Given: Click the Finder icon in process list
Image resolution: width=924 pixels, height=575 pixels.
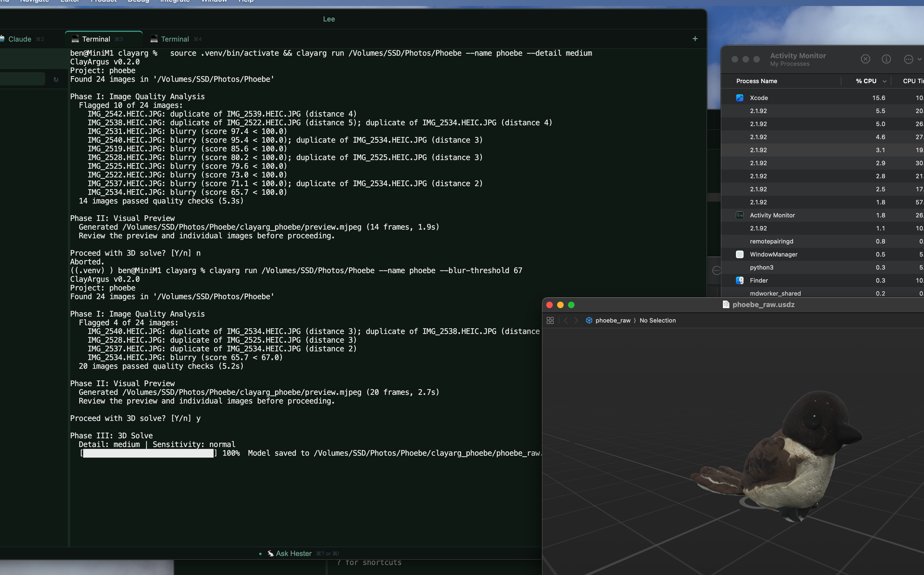Looking at the screenshot, I should pos(739,280).
